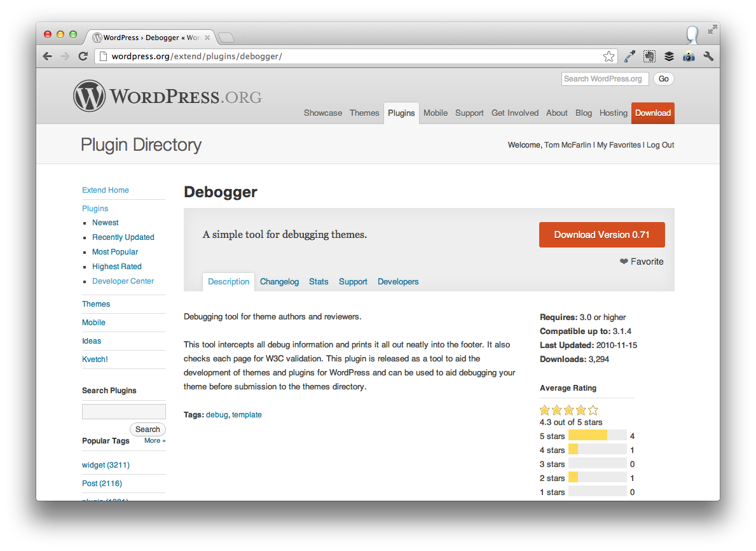This screenshot has width=756, height=551.
Task: Open the Mobile sidebar link
Action: pos(93,323)
